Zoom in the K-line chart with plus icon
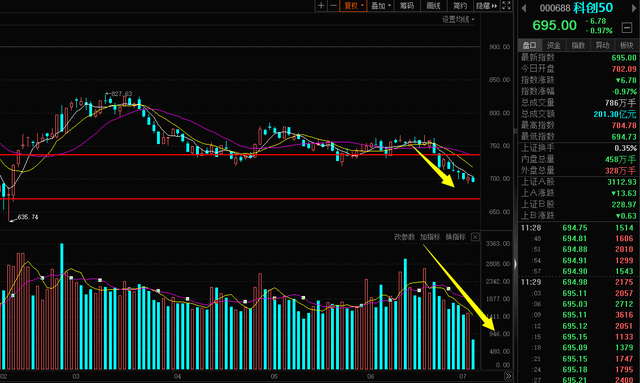 point(321,6)
